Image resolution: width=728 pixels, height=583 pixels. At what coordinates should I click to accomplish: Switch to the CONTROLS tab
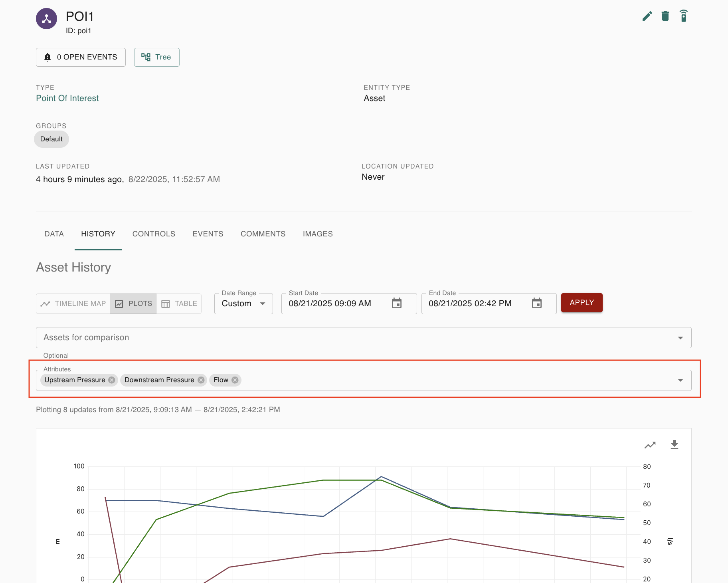point(154,234)
